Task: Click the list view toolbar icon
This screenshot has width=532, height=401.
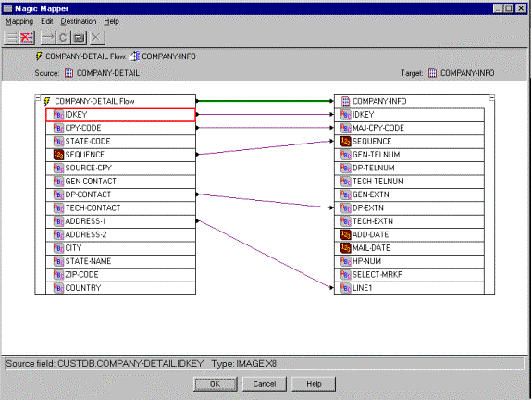Action: [x=11, y=37]
